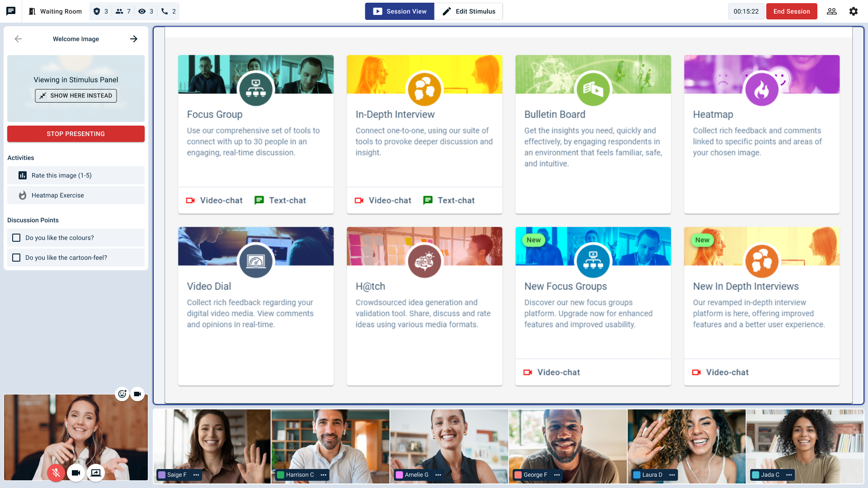Toggle the camera in self view

[x=76, y=473]
